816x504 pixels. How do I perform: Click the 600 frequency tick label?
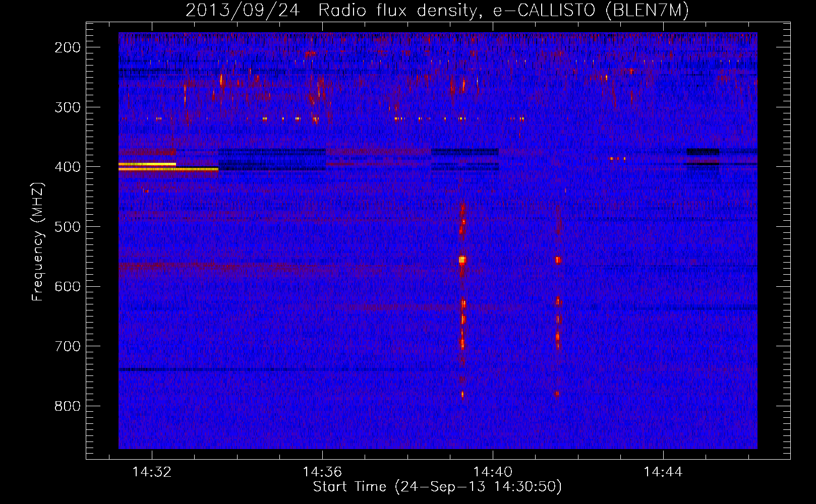click(68, 286)
